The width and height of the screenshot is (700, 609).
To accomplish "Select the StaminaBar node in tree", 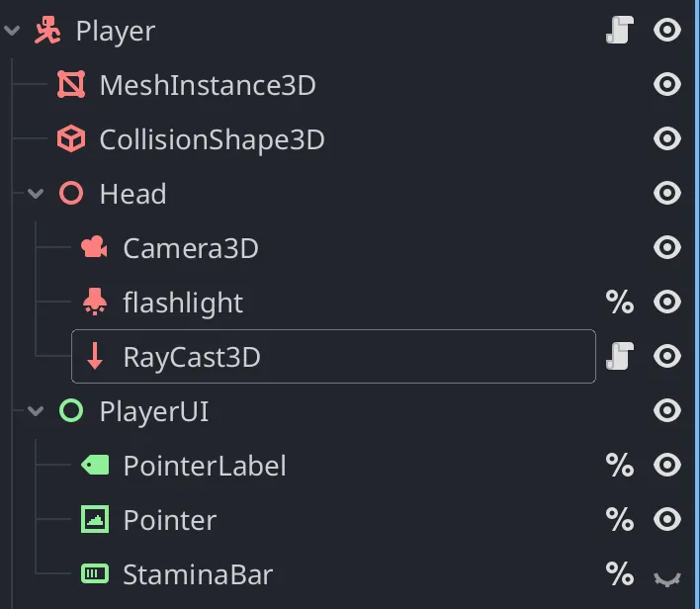I will click(198, 574).
